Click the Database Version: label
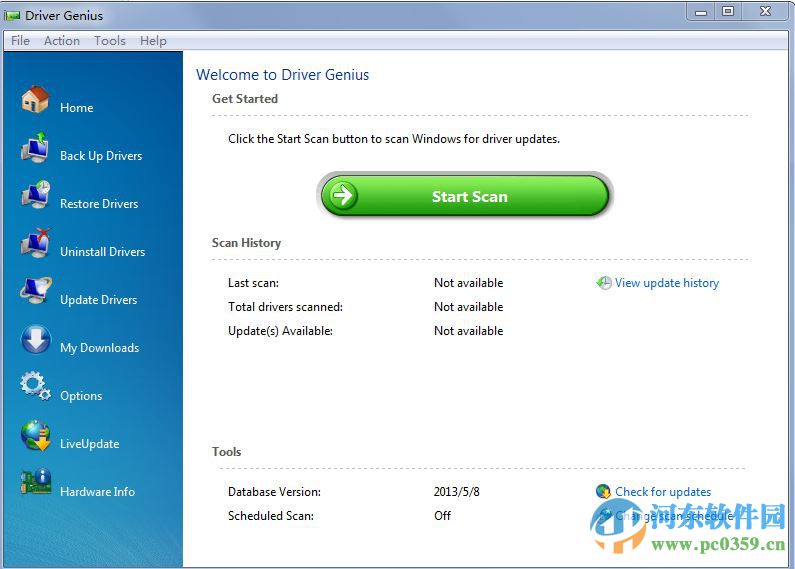795x569 pixels. pyautogui.click(x=274, y=491)
